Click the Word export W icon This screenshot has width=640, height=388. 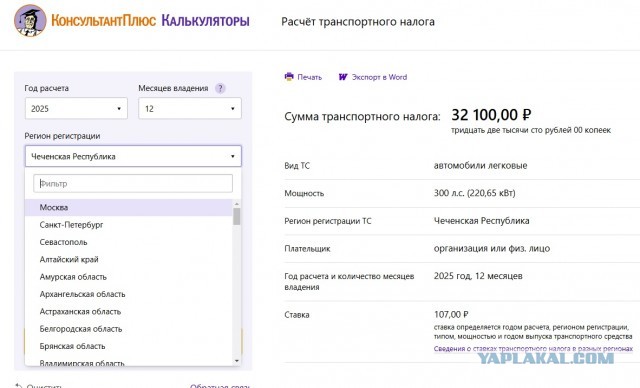343,77
